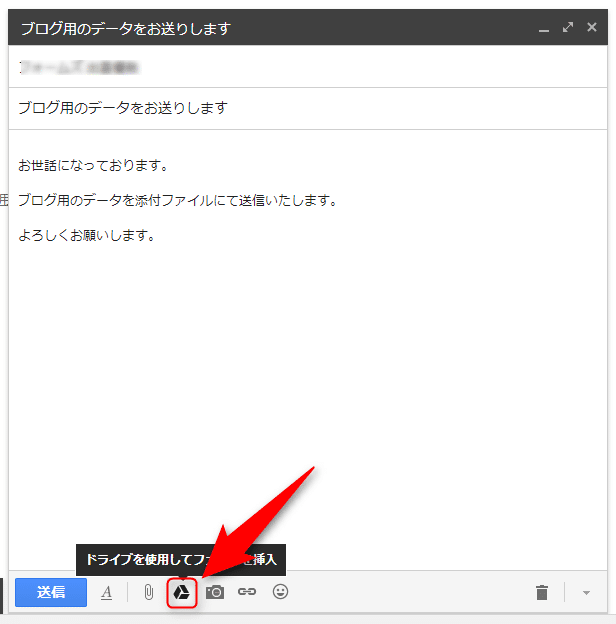Open emoji picker with the smiley icon
Image resolution: width=616 pixels, height=624 pixels.
click(280, 592)
